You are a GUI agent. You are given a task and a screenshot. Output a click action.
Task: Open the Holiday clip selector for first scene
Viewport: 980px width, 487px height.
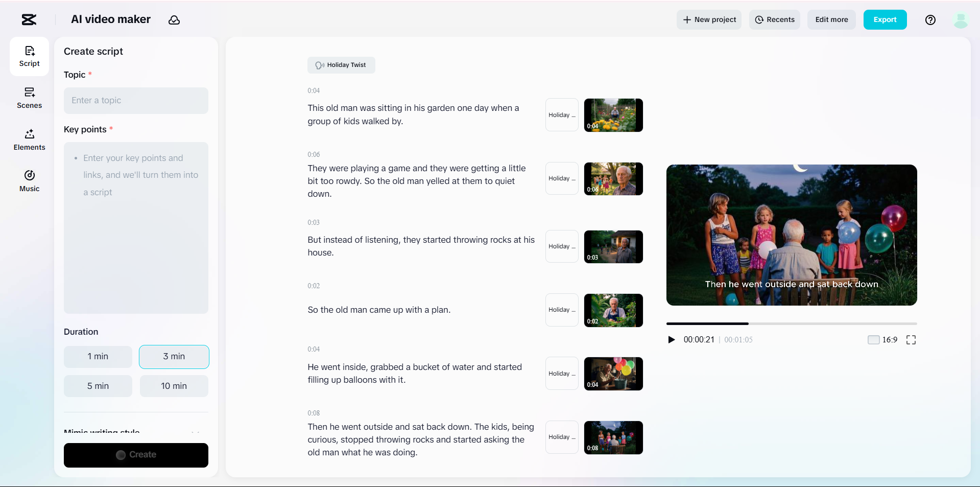[x=561, y=114]
